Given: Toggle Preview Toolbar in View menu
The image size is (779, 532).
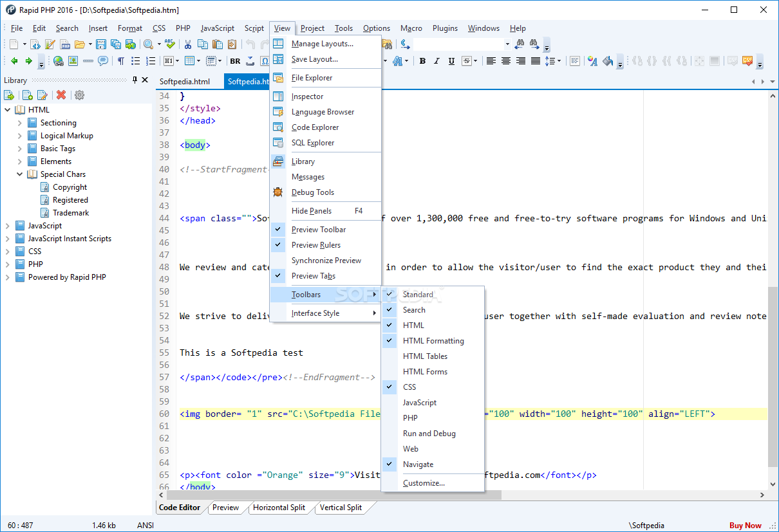Looking at the screenshot, I should click(326, 230).
